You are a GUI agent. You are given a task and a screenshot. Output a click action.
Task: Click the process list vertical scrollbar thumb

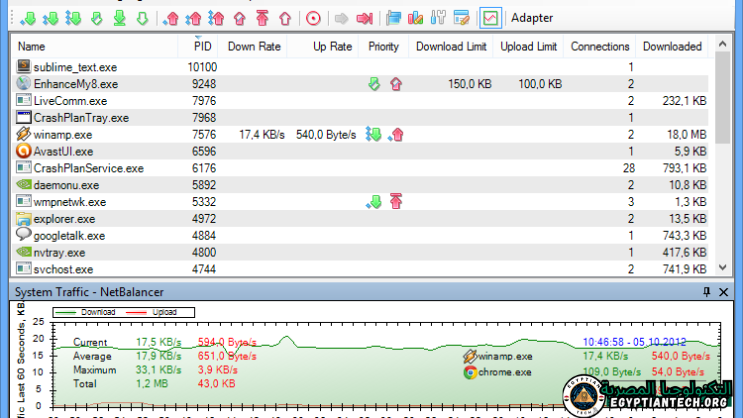pyautogui.click(x=723, y=98)
